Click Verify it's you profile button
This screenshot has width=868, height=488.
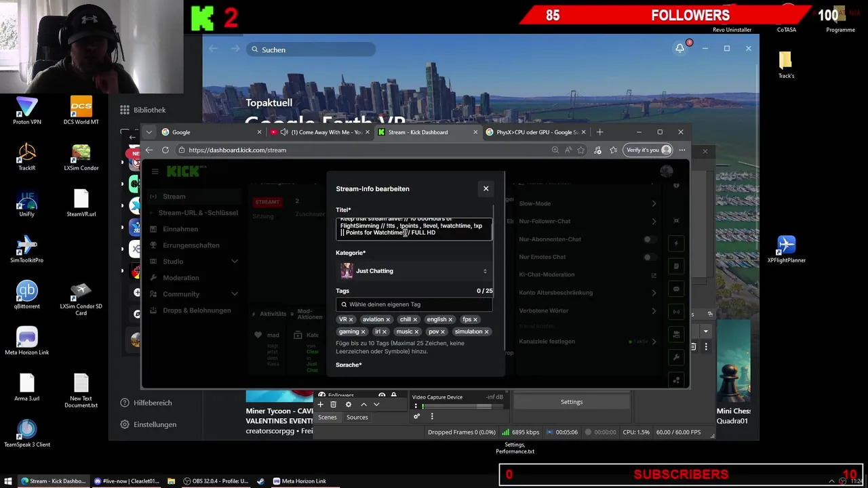(648, 150)
